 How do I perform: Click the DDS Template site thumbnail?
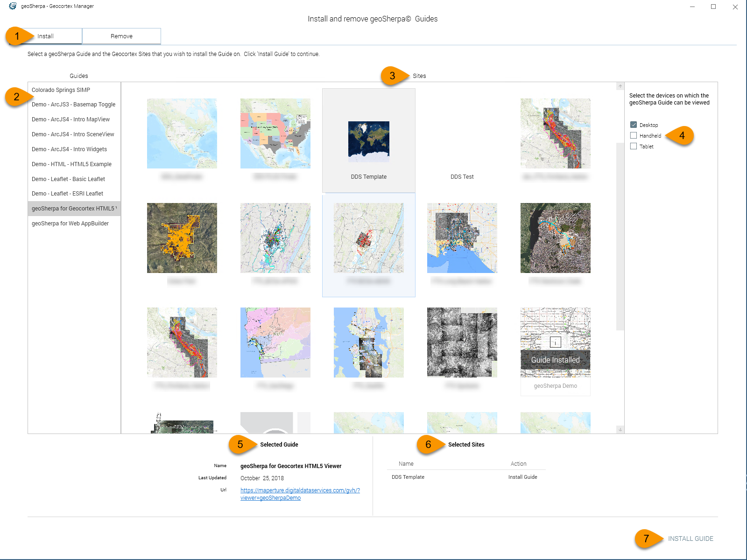tap(369, 142)
